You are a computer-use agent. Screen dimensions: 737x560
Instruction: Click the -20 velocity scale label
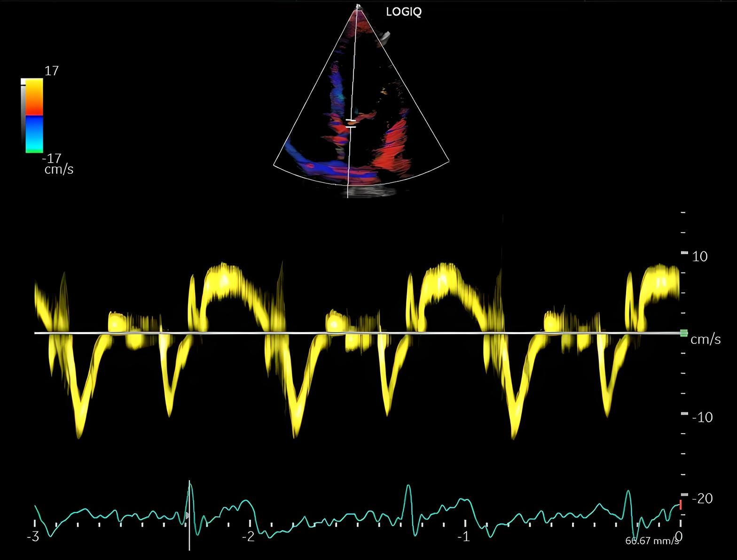point(702,498)
